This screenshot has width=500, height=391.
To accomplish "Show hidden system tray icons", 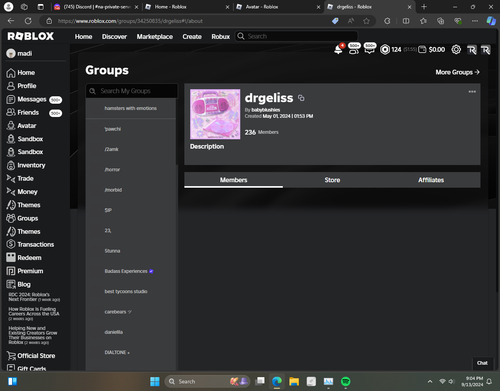I will tap(430, 381).
